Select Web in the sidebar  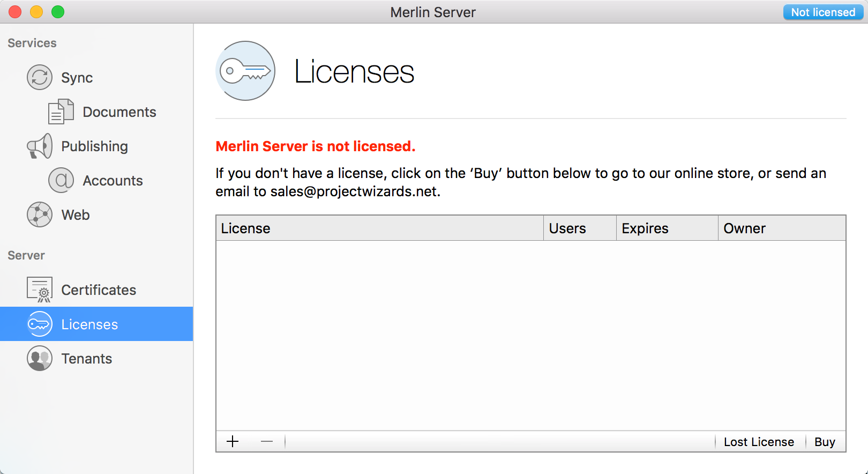click(x=96, y=214)
